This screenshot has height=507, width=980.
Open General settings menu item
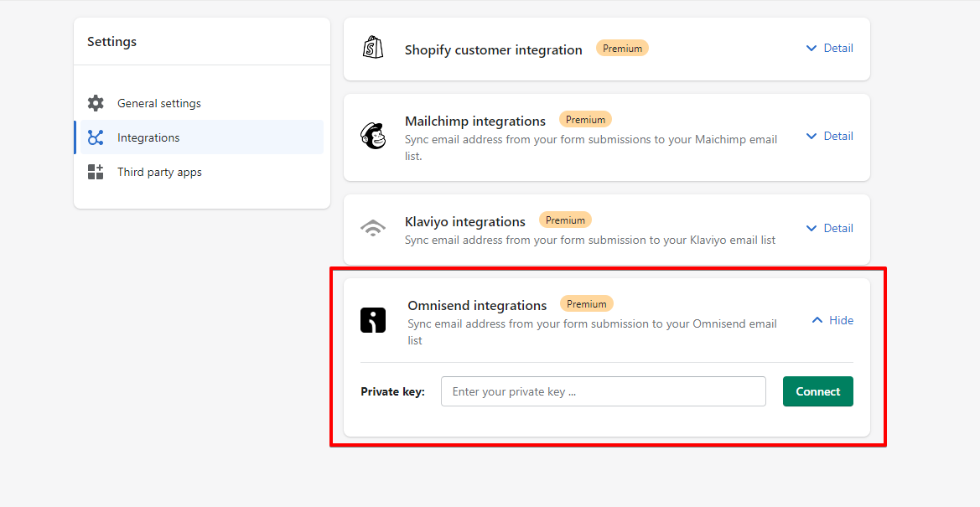coord(202,103)
